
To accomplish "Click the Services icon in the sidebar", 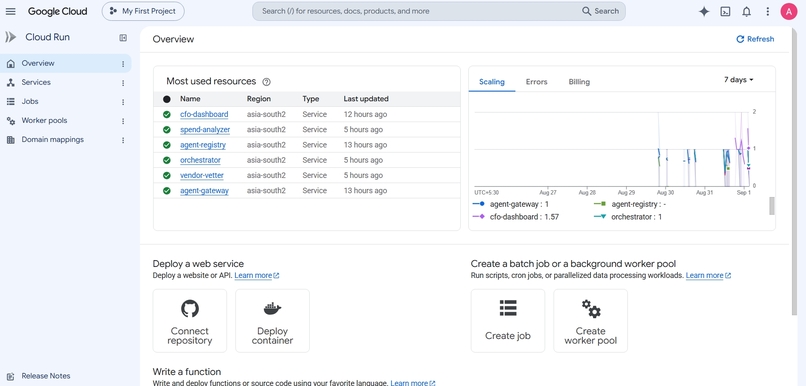I will coord(10,83).
